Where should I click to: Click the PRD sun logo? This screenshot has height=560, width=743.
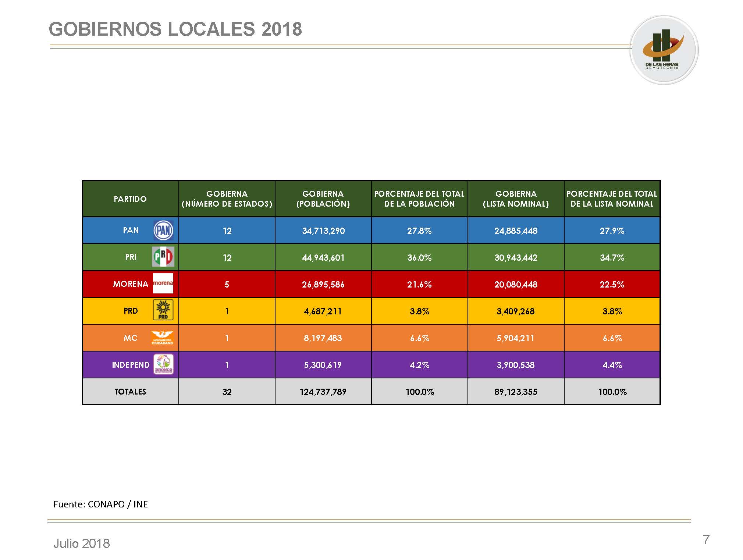click(x=163, y=310)
